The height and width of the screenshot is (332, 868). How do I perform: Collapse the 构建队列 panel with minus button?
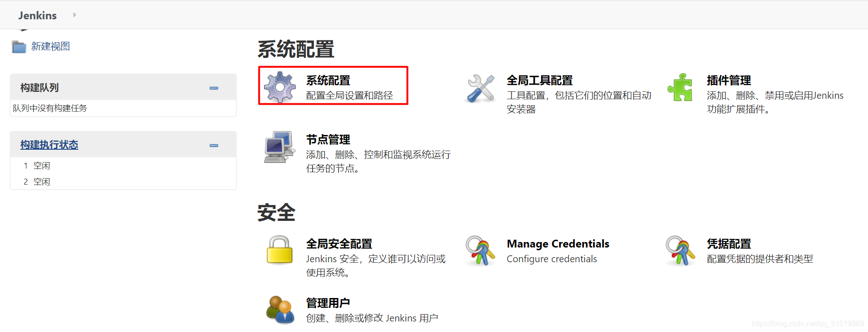214,88
